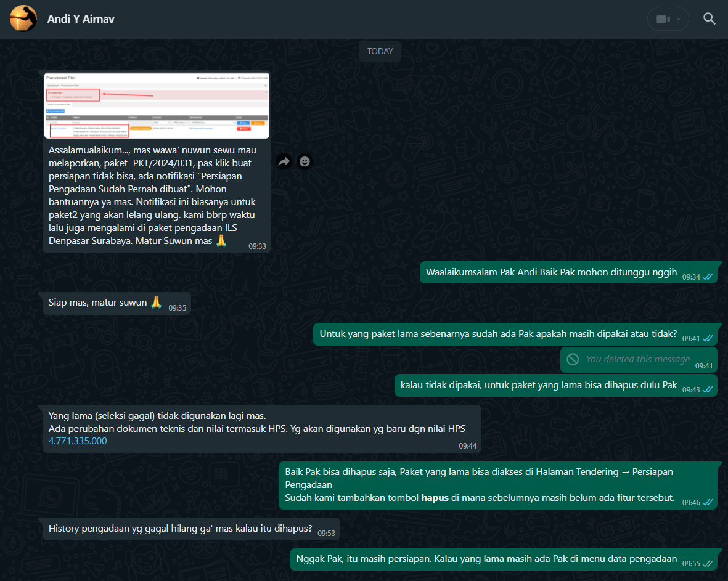728x581 pixels.
Task: Start a video call with Andi
Action: click(x=663, y=19)
